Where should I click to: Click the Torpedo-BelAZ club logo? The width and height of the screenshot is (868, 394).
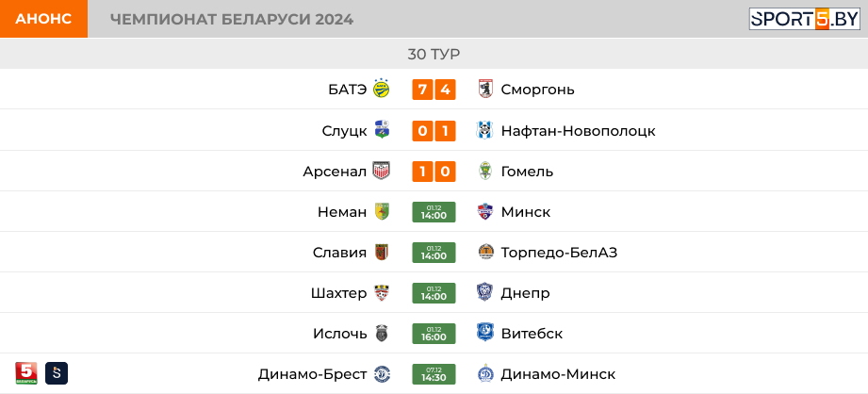(x=485, y=252)
